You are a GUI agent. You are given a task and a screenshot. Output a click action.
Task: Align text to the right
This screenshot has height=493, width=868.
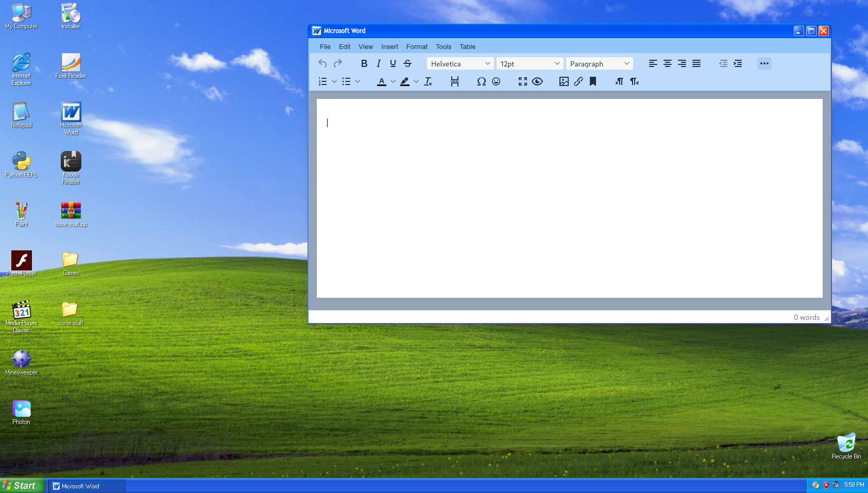coord(682,63)
